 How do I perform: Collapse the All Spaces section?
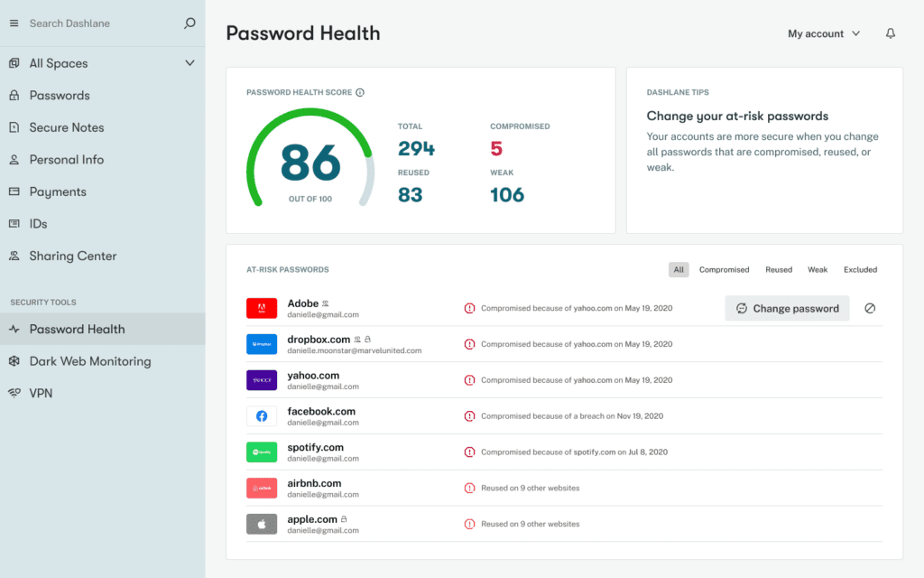pyautogui.click(x=189, y=63)
